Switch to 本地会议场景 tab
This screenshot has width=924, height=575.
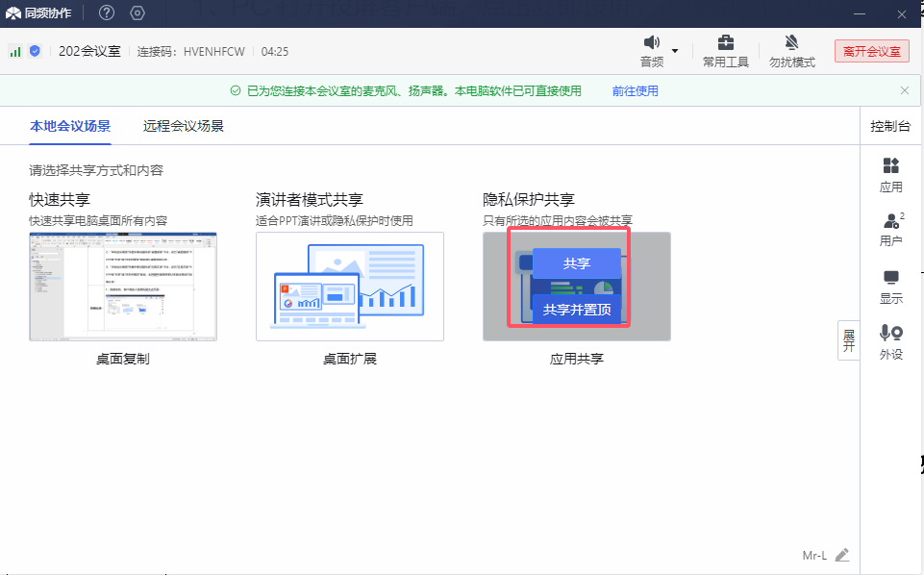tap(70, 126)
